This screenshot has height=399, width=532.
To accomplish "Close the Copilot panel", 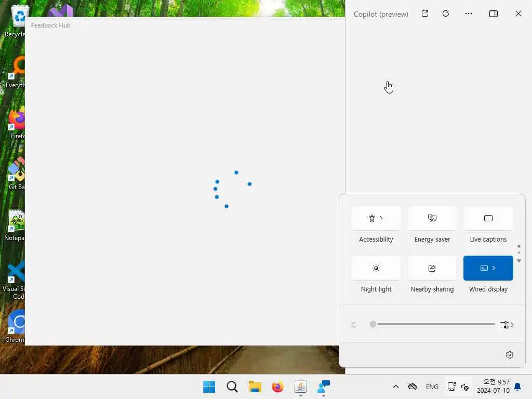I will pos(518,14).
